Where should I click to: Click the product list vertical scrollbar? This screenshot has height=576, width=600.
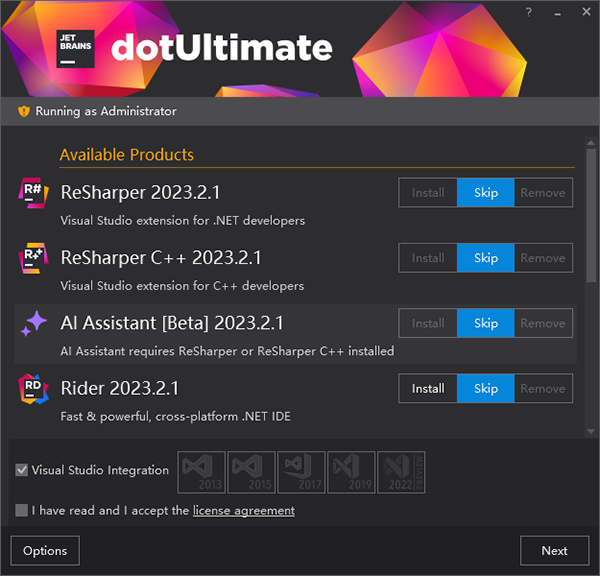590,210
